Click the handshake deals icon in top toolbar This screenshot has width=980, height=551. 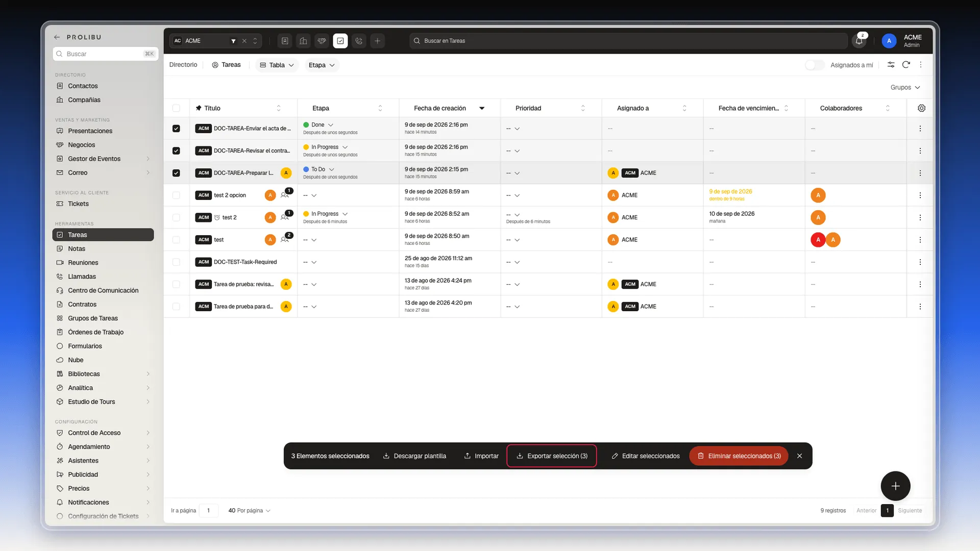[x=322, y=41]
